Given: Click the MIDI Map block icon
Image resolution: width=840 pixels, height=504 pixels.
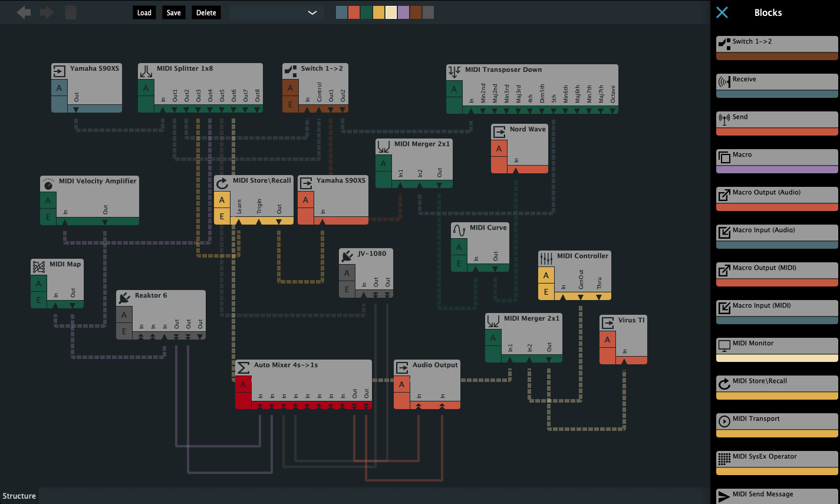Looking at the screenshot, I should click(38, 267).
